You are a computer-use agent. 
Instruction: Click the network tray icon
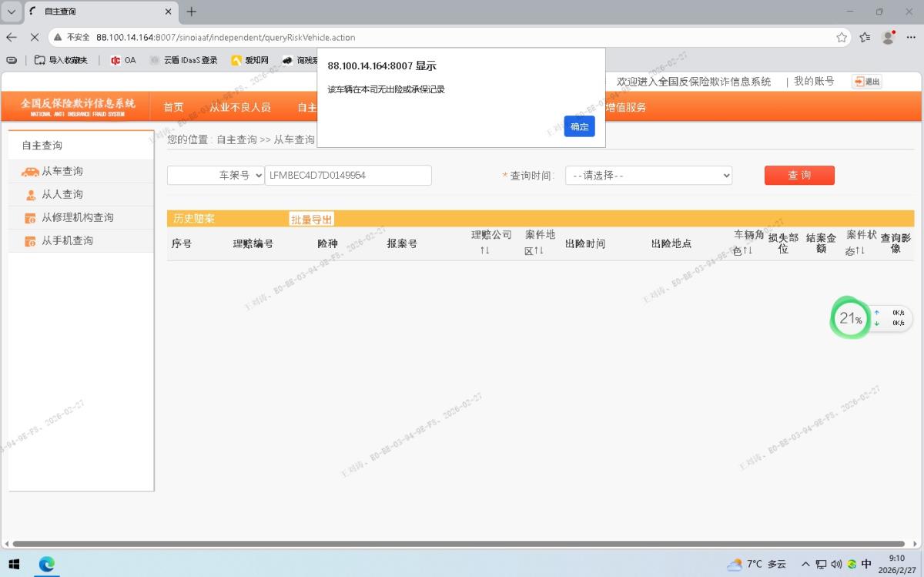coord(822,564)
